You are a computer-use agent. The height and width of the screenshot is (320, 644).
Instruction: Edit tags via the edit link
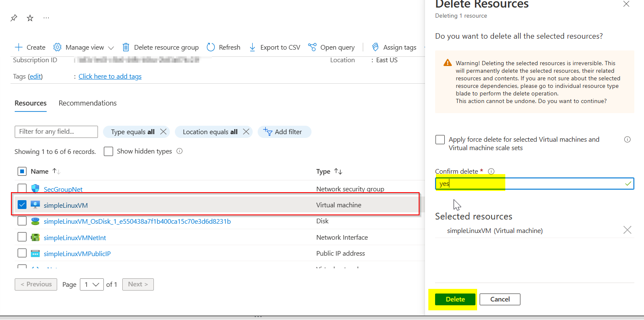(35, 76)
